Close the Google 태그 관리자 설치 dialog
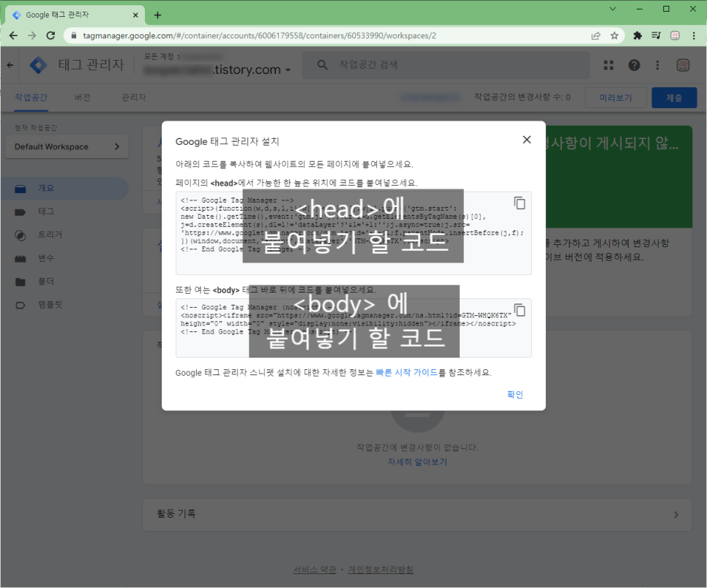Viewport: 707px width, 588px height. pyautogui.click(x=526, y=140)
